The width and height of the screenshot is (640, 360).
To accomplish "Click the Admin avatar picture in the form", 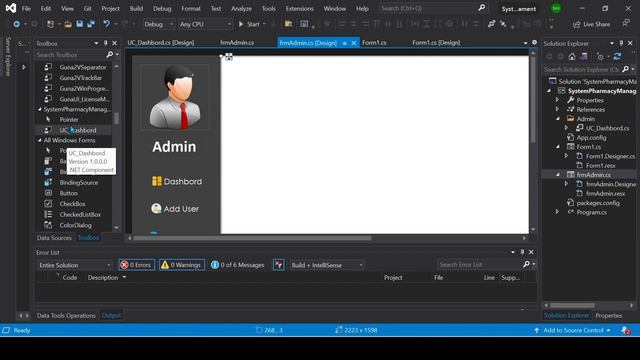I will 175,97.
